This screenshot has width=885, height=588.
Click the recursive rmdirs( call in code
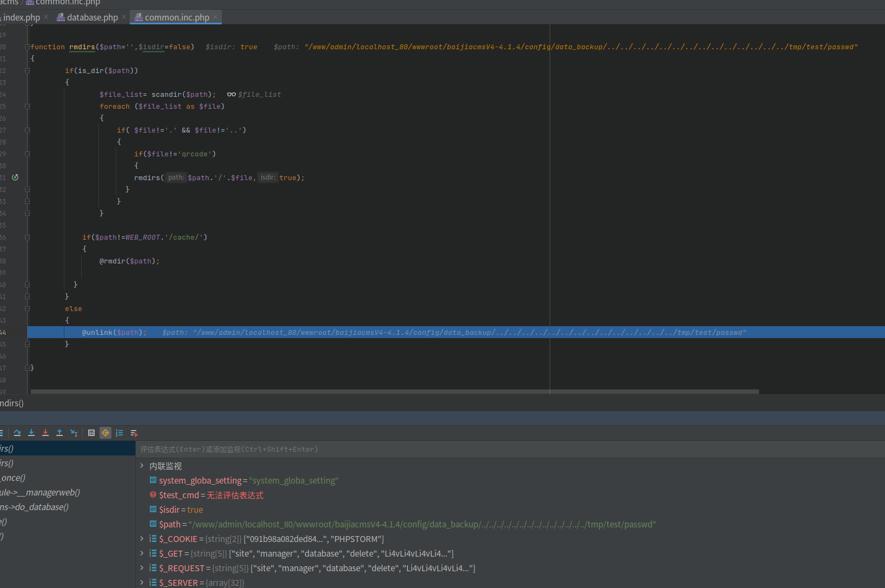point(149,178)
